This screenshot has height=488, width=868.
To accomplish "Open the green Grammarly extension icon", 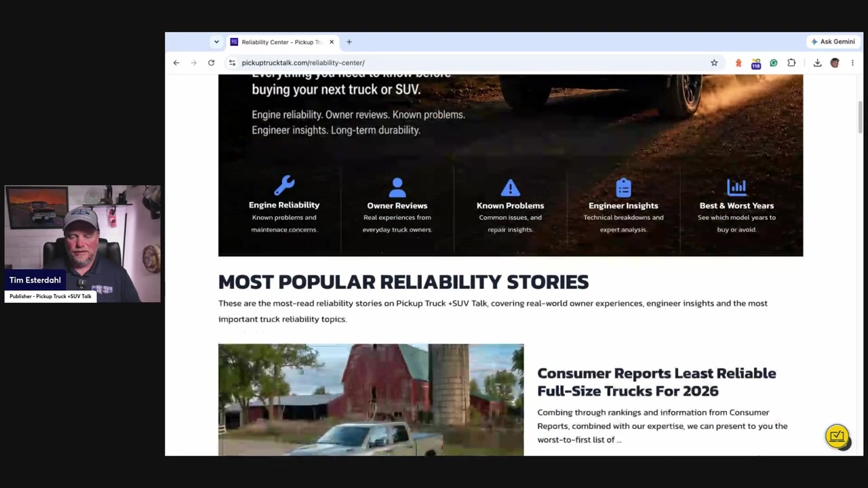I will click(774, 62).
